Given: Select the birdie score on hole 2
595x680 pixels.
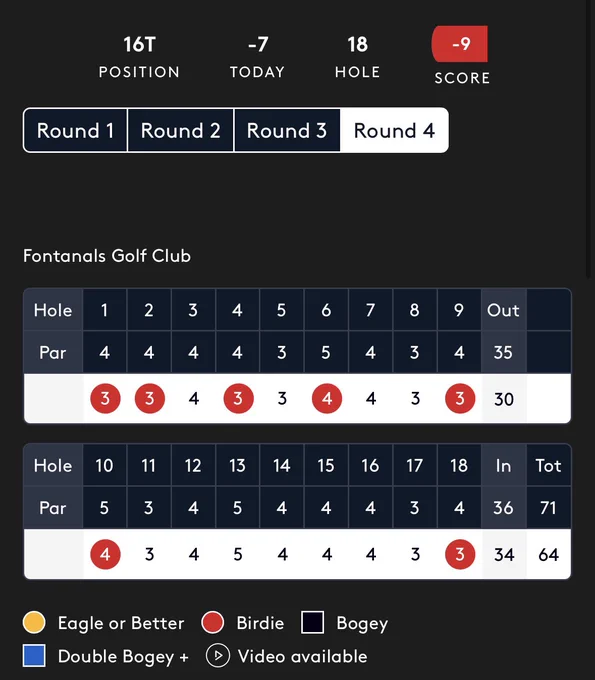Looking at the screenshot, I should tap(150, 398).
